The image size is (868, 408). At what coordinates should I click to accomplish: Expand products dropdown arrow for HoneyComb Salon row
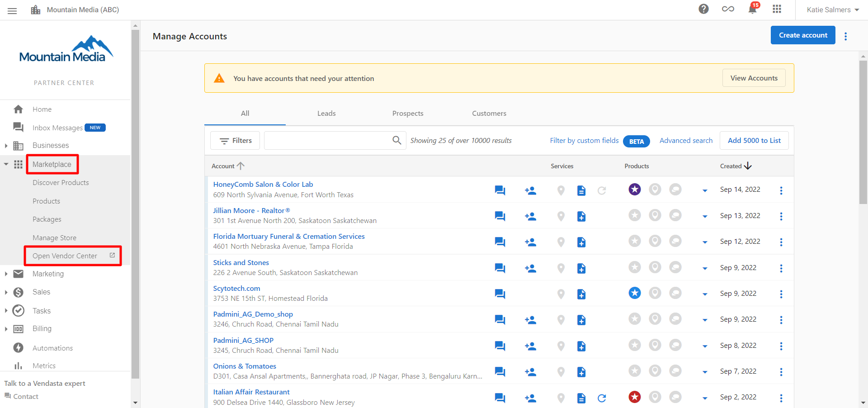705,191
